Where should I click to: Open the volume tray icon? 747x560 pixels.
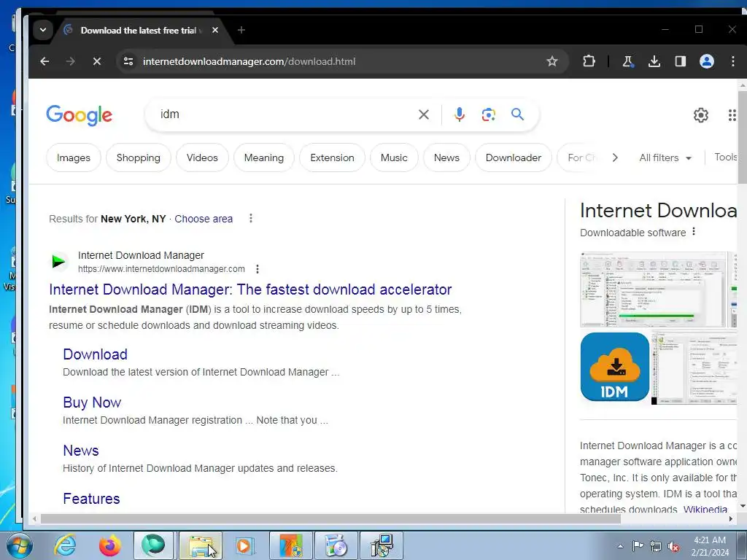673,546
